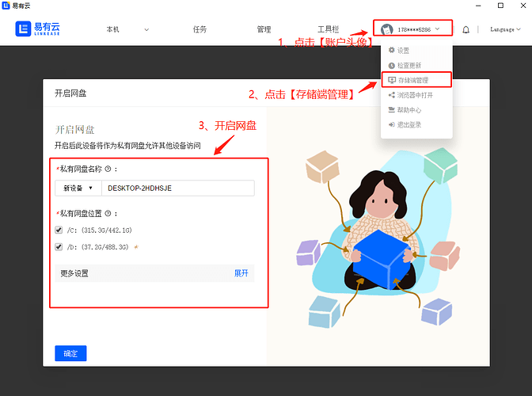Open the notification bell
The height and width of the screenshot is (396, 532).
click(465, 30)
